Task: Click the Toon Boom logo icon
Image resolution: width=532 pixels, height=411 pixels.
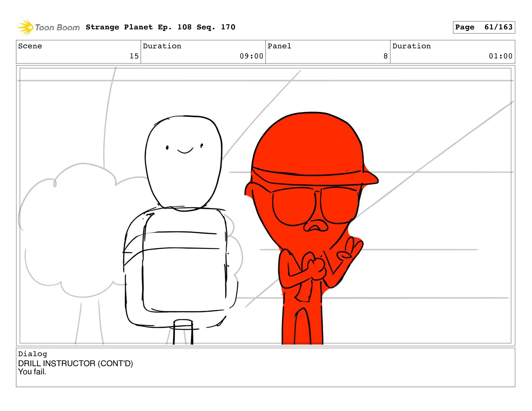Action: [25, 27]
